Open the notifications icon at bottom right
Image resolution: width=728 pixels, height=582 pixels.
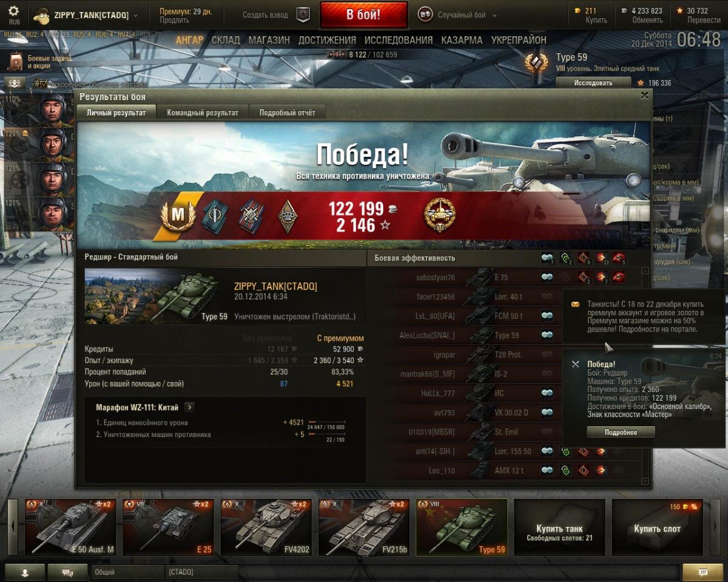click(x=703, y=572)
